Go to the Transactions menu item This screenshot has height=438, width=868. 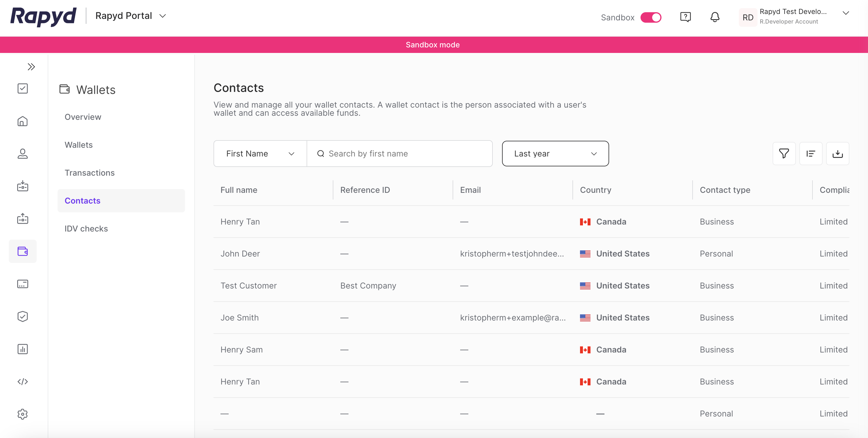(x=90, y=173)
